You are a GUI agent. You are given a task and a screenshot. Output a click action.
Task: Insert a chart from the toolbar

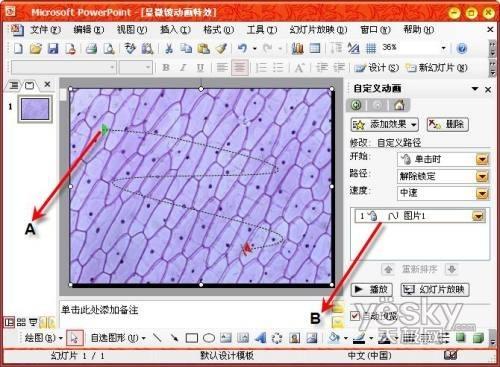[x=297, y=49]
